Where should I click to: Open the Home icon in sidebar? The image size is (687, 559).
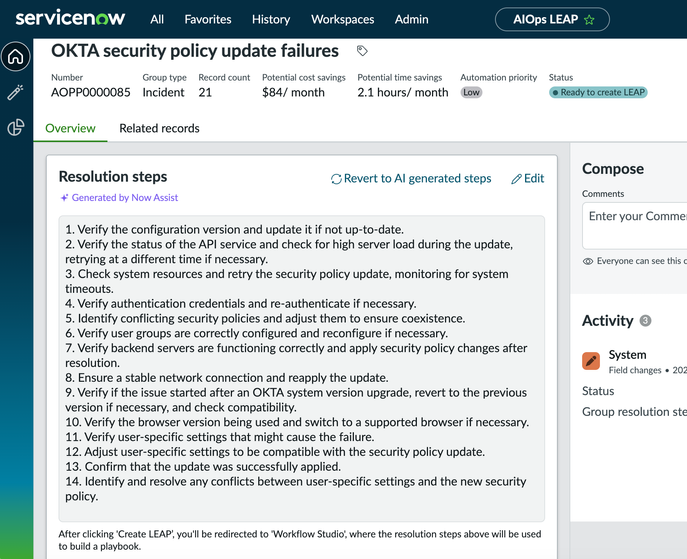[16, 57]
